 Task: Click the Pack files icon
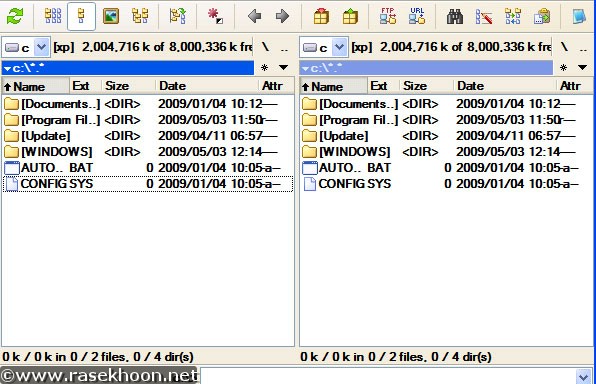point(321,16)
